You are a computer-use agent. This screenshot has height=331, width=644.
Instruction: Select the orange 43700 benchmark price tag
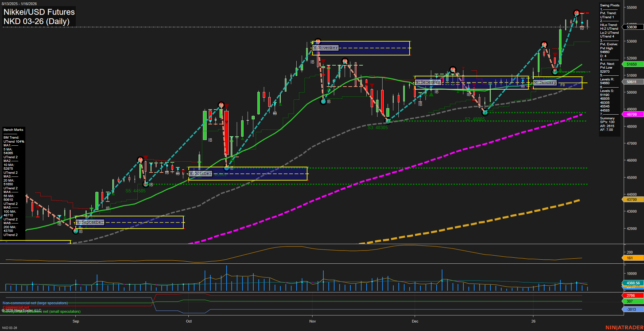[x=632, y=199]
